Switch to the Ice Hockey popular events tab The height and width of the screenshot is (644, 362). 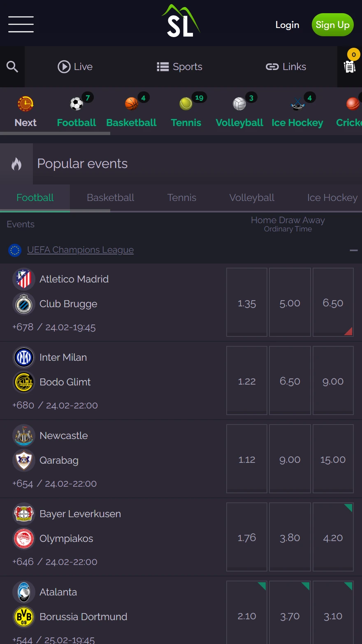332,198
